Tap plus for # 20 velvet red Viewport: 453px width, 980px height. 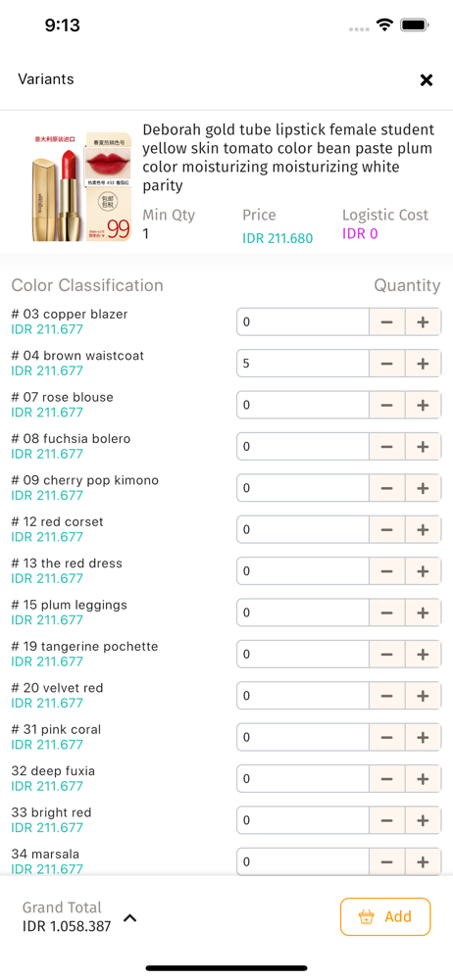423,696
